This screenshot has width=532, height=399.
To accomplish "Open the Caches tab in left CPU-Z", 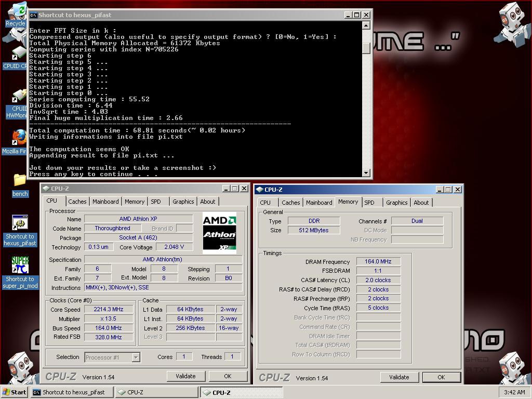I will coord(77,202).
